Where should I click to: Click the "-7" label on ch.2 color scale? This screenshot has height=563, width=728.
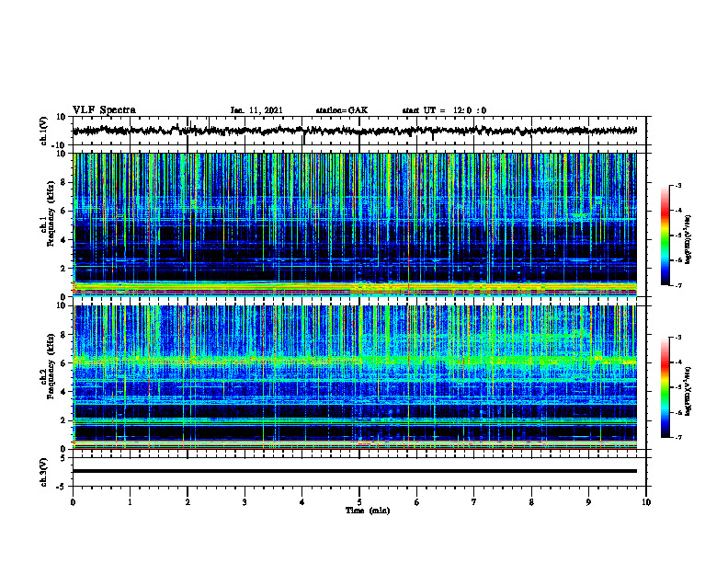click(678, 437)
